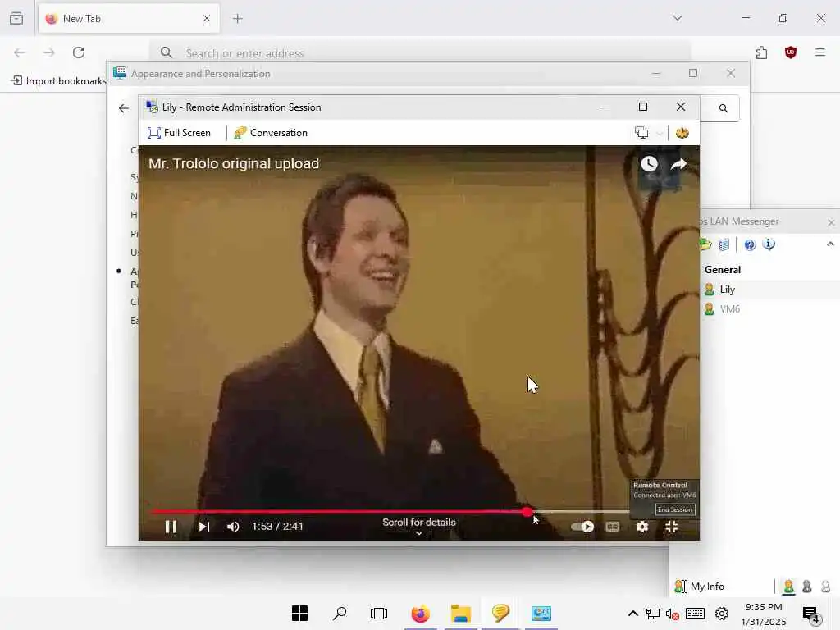The image size is (840, 630).
Task: Click Scroll for details chevron
Action: [419, 533]
